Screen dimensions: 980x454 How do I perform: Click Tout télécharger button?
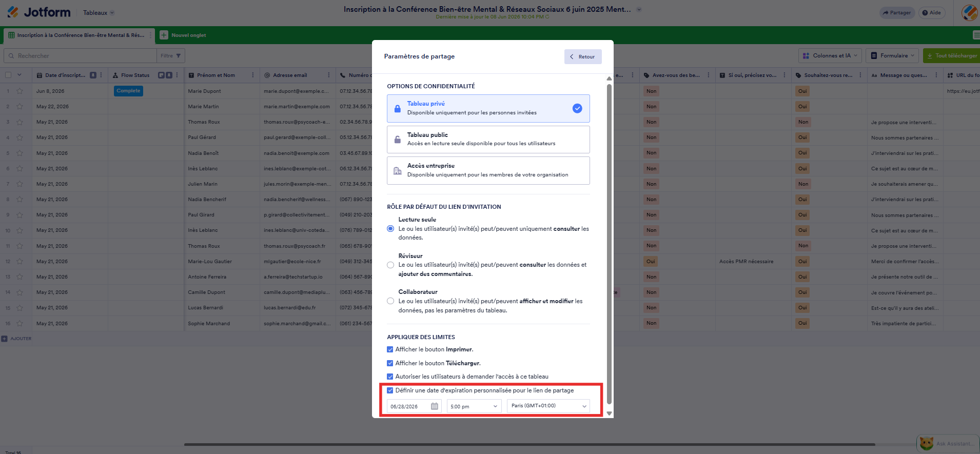pyautogui.click(x=951, y=56)
